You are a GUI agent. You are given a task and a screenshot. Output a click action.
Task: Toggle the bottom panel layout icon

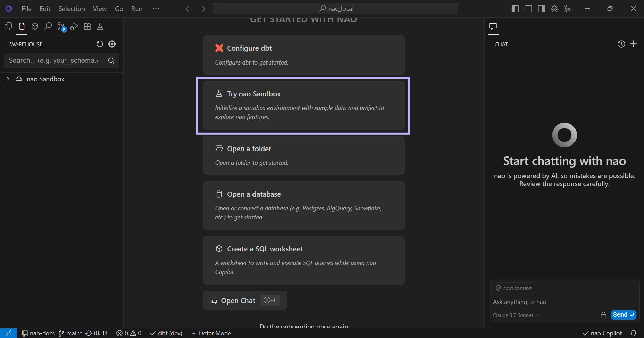528,9
